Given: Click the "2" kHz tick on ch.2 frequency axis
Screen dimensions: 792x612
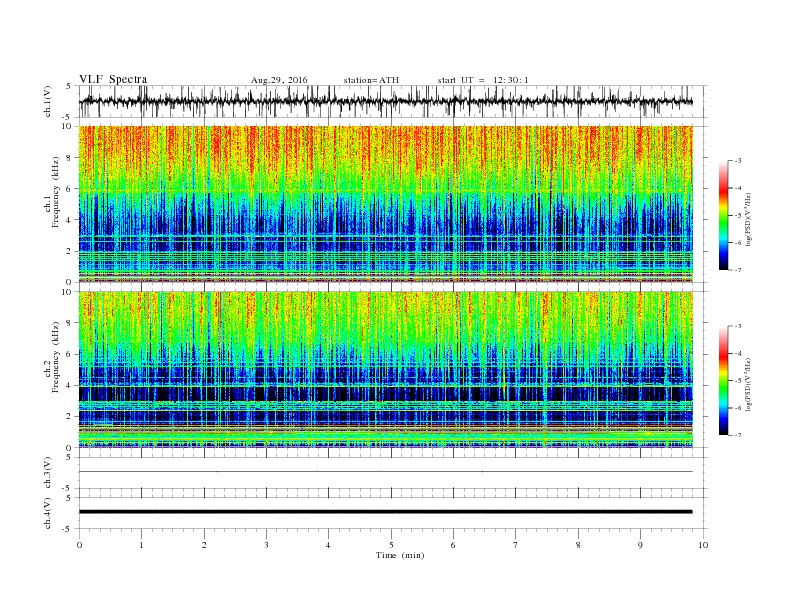Looking at the screenshot, I should coord(70,417).
